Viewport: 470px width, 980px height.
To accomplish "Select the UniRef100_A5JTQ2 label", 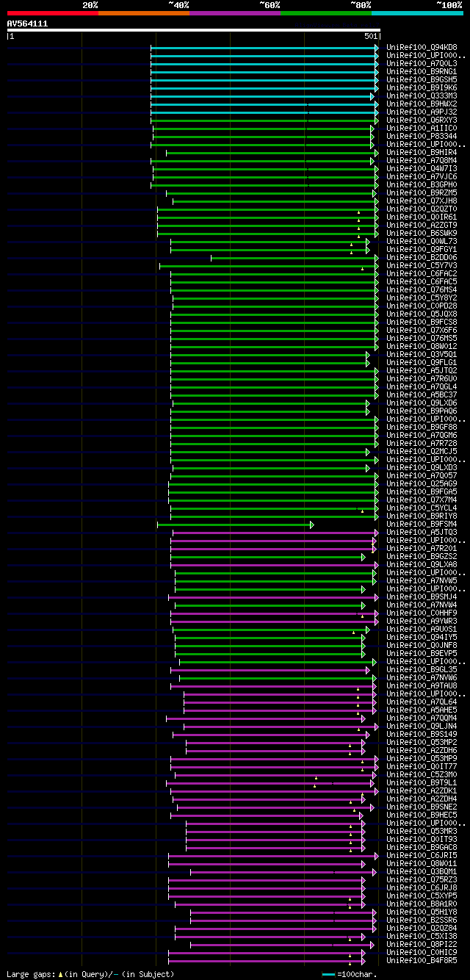I will click(x=422, y=370).
